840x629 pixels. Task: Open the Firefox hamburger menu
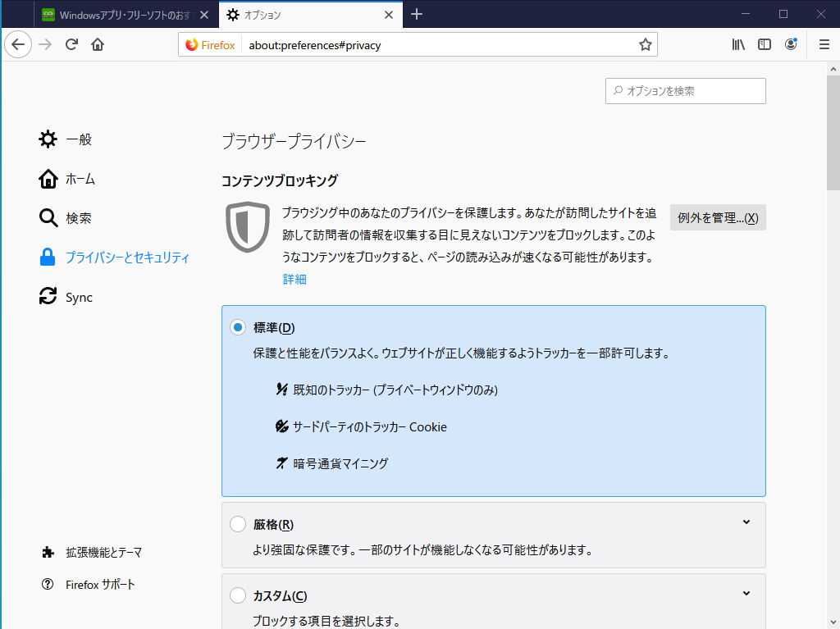[824, 44]
